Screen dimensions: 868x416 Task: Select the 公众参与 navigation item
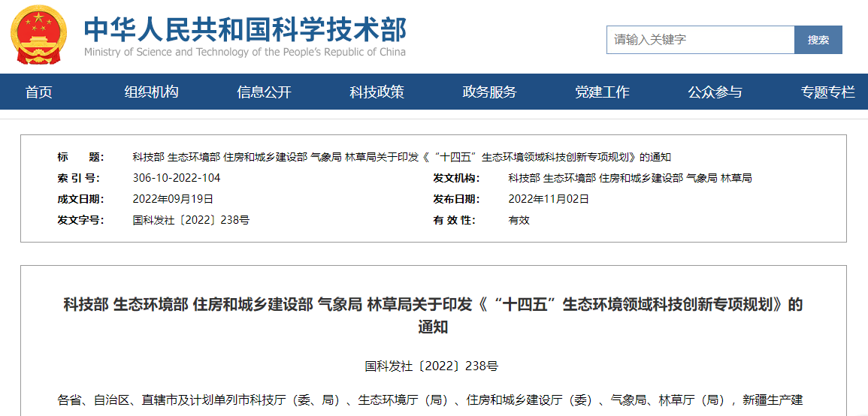(715, 92)
